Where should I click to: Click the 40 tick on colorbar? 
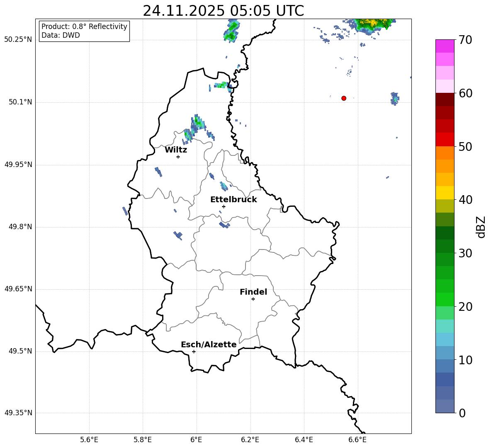pos(465,200)
